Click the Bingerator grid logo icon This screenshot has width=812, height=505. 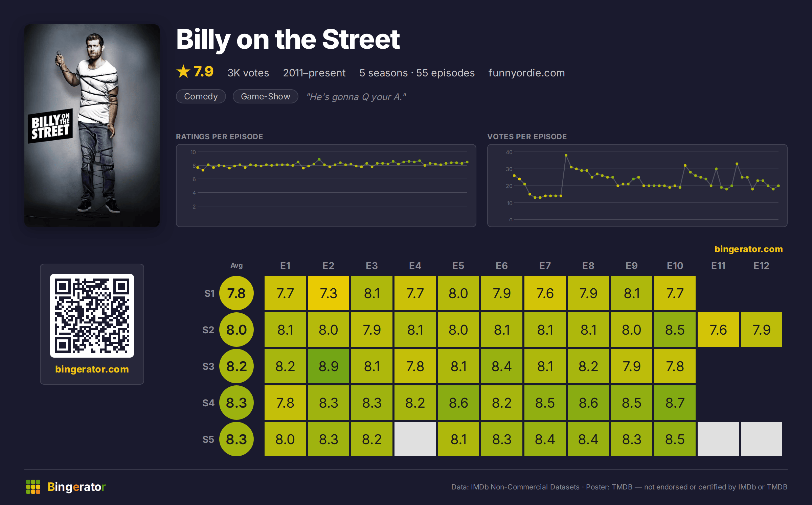(x=33, y=487)
